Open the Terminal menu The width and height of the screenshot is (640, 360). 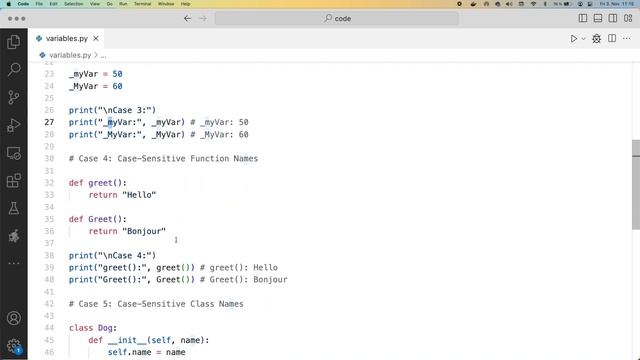(142, 4)
